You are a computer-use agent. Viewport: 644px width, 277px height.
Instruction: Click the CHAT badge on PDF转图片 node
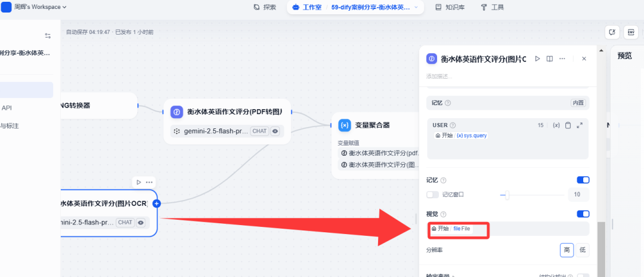(x=259, y=131)
